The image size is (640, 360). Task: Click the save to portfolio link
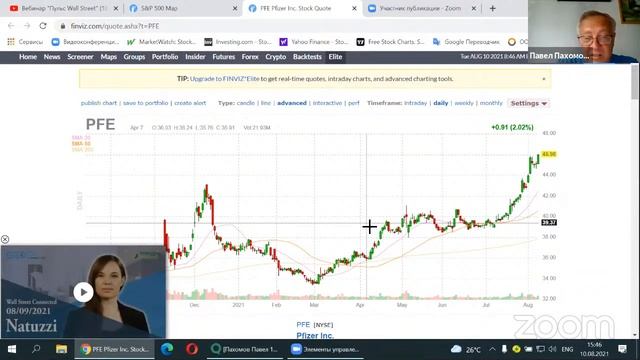pos(145,103)
